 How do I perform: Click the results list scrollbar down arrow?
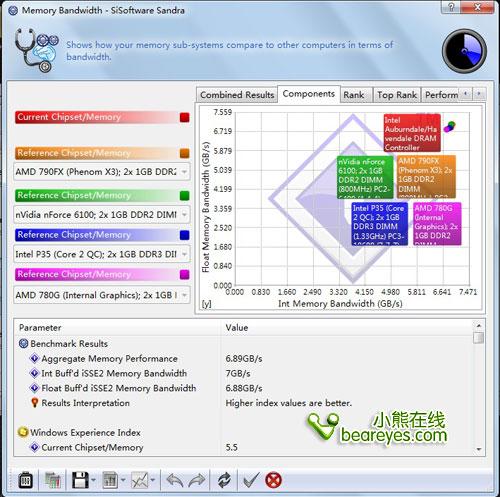[x=479, y=449]
